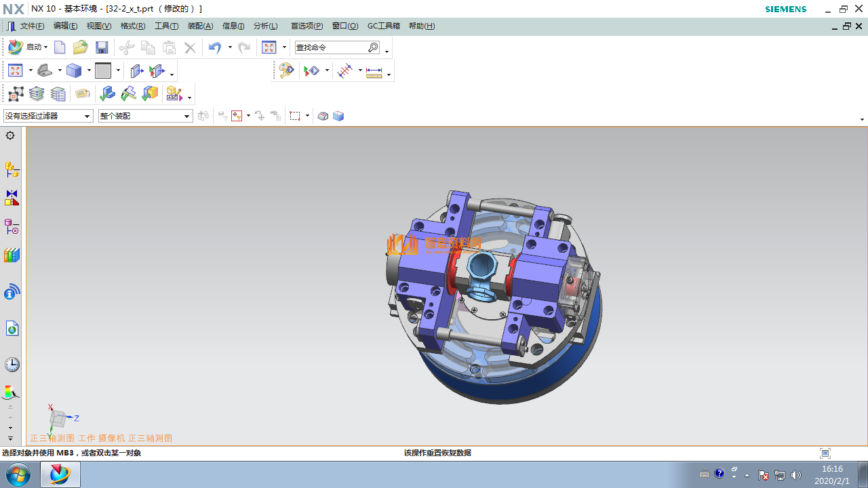Click the Edit Object Display palette icon
This screenshot has width=868, height=488.
tap(286, 71)
